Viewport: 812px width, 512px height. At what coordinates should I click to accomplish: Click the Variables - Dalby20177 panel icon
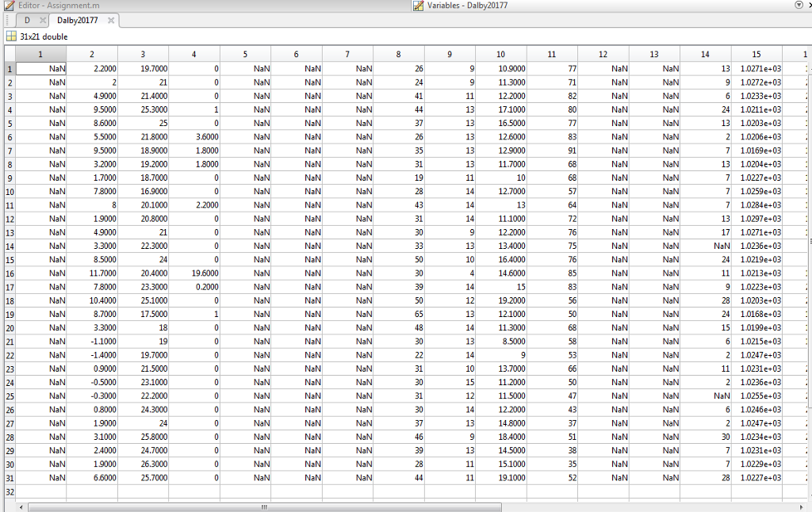(419, 6)
